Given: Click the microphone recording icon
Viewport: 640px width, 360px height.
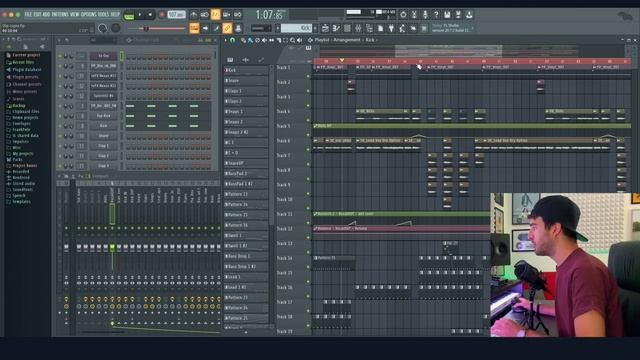Looking at the screenshot, I should (x=425, y=15).
